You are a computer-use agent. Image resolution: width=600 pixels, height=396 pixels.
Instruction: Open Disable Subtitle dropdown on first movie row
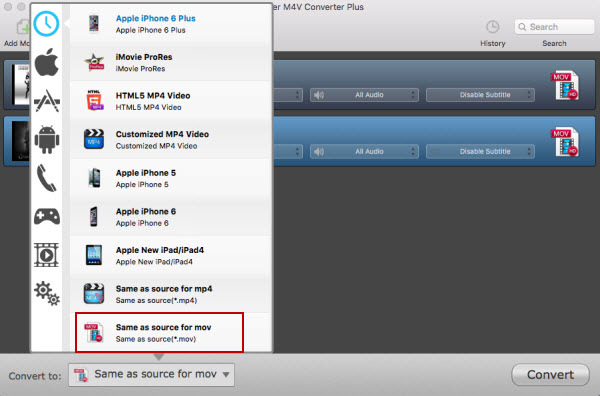pos(480,95)
